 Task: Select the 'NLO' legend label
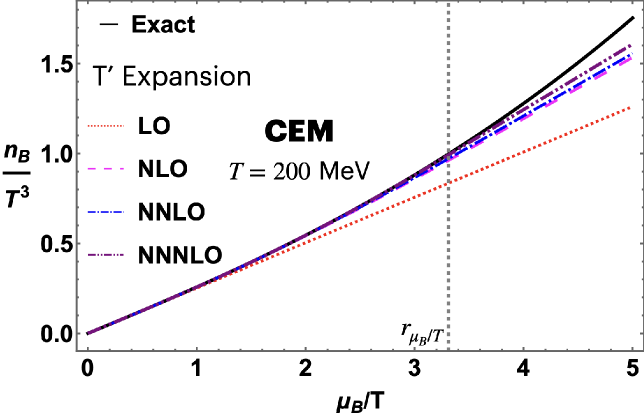click(163, 169)
